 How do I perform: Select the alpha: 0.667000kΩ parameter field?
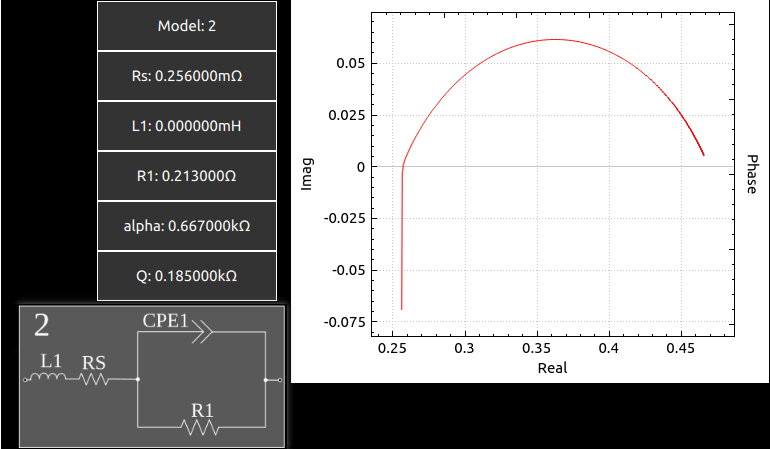pyautogui.click(x=187, y=226)
